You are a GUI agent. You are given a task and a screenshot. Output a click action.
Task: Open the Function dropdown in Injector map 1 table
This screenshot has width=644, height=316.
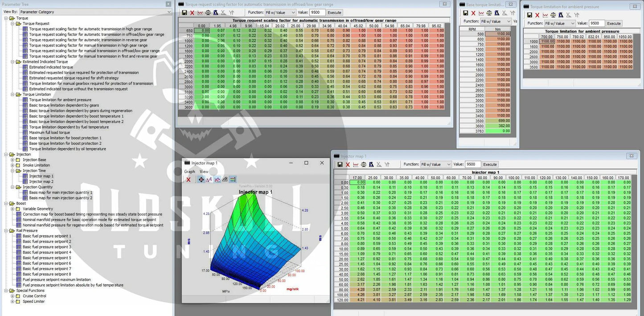coord(436,164)
